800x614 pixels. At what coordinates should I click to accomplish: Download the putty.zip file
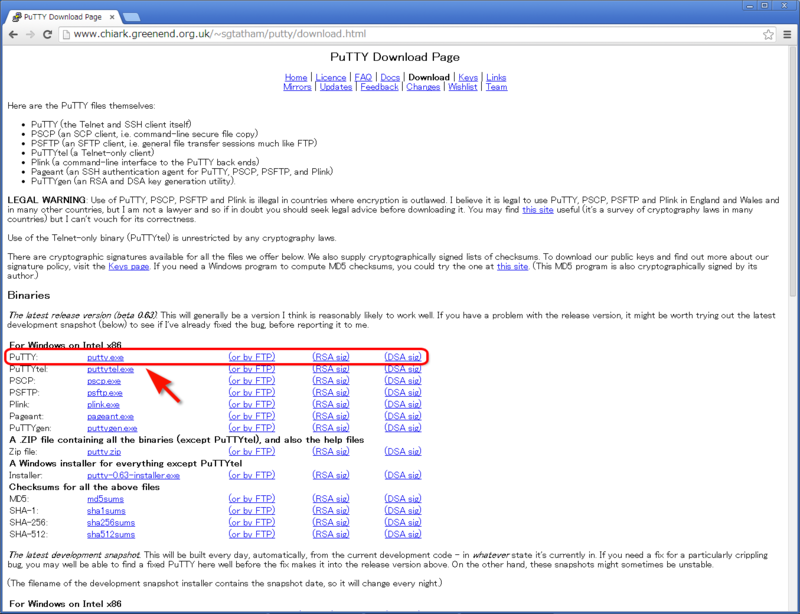(104, 452)
